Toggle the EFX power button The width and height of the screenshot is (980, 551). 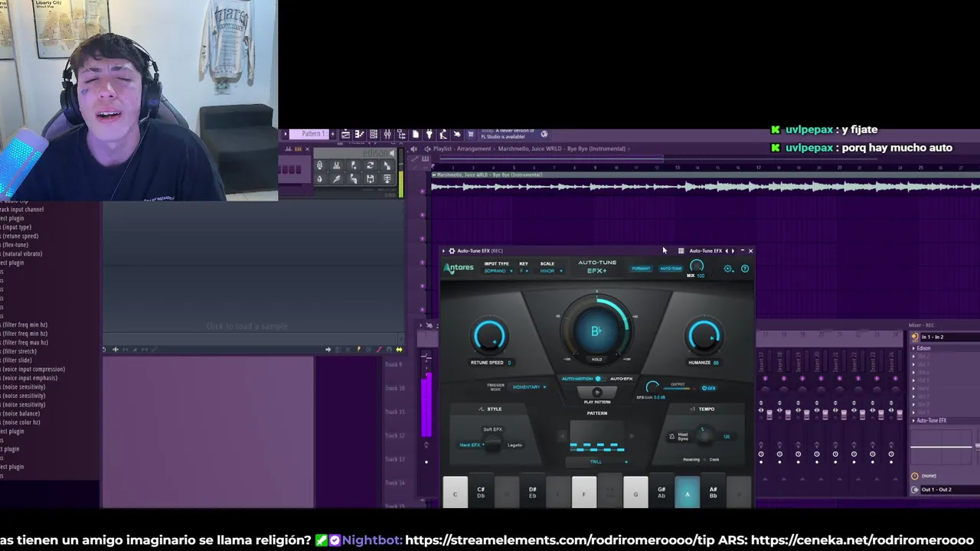point(709,388)
